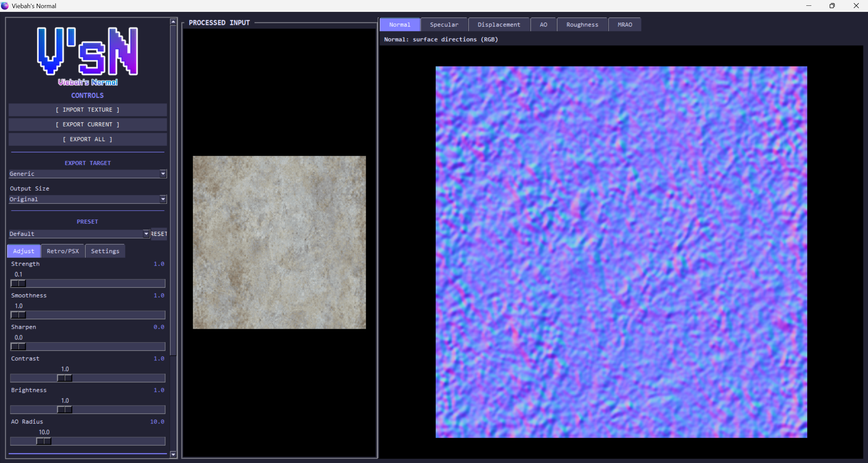
Task: Expand the Output Size Original dropdown
Action: [163, 199]
